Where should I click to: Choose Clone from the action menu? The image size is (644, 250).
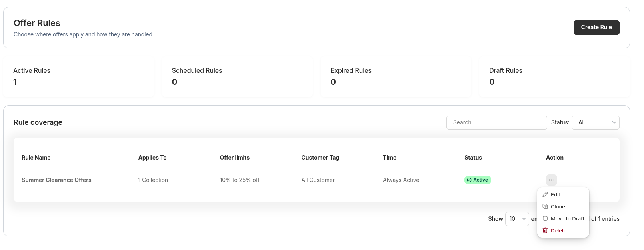tap(563, 206)
